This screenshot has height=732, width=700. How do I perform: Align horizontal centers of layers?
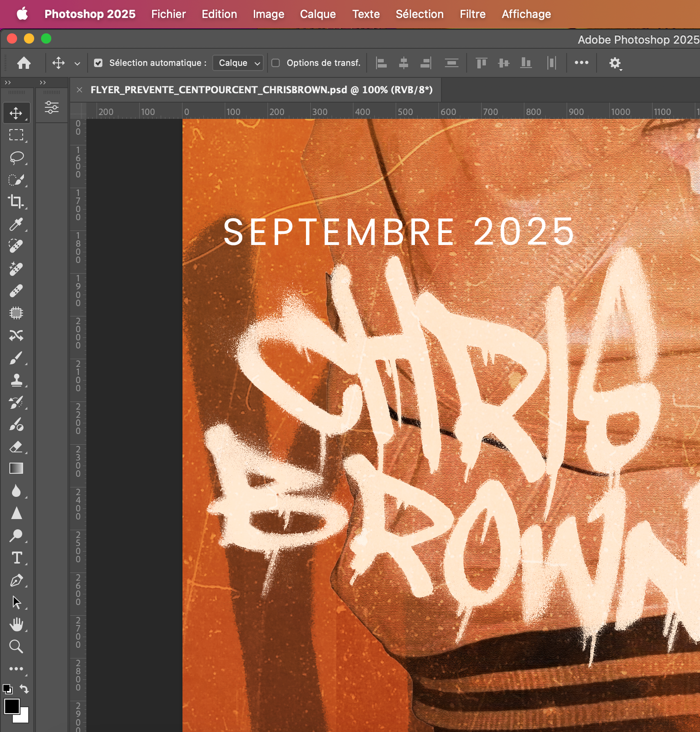pyautogui.click(x=403, y=63)
